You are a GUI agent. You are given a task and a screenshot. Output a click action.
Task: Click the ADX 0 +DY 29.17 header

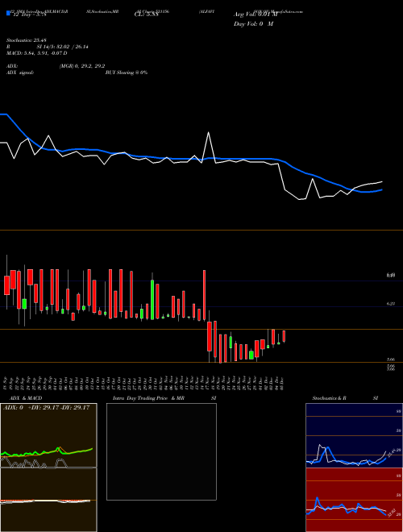point(46,407)
